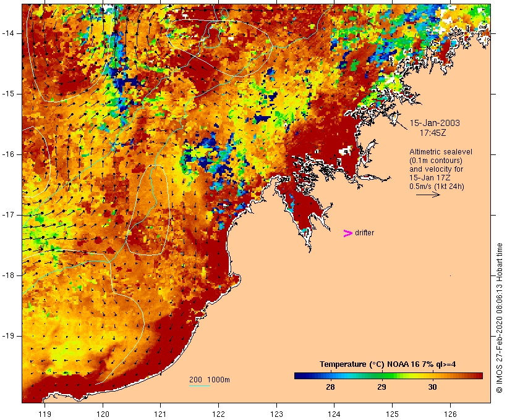
Task: Click the '17:45Z' time label
Action: coord(433,133)
